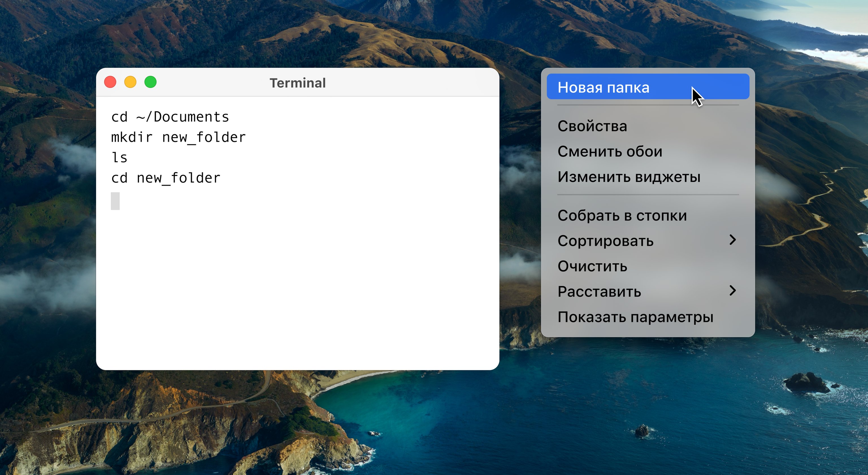This screenshot has width=868, height=475.
Task: Minimize Terminal using the yellow button
Action: click(131, 82)
